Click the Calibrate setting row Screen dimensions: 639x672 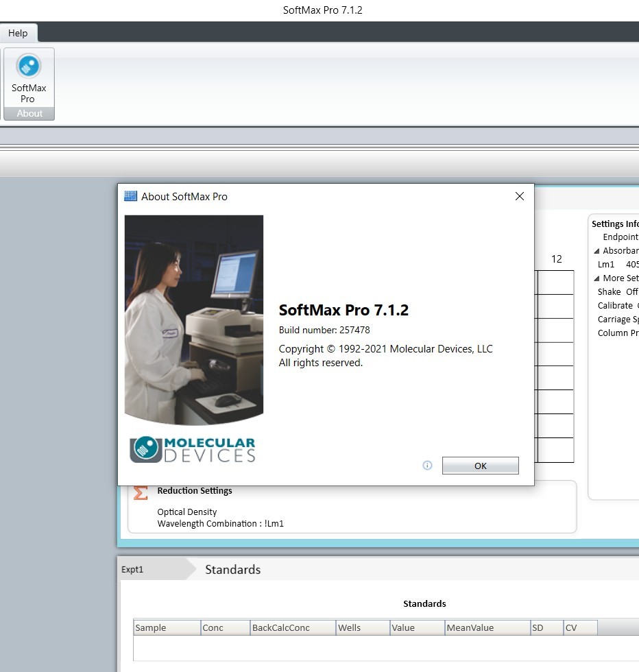click(x=618, y=306)
